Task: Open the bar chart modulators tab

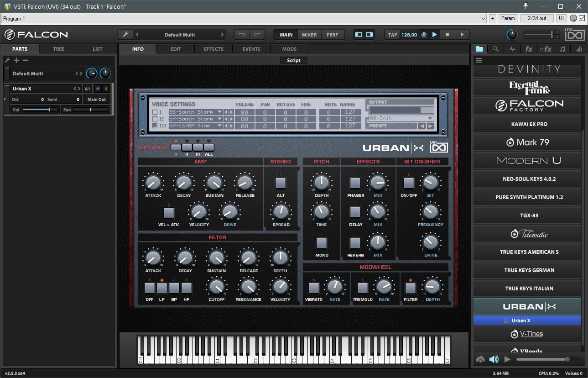Action: [x=579, y=49]
